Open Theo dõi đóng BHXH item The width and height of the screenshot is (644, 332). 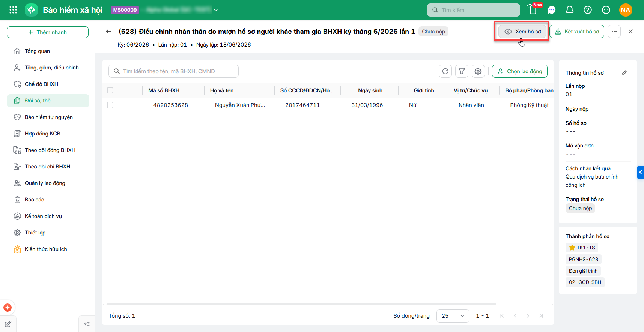48,150
